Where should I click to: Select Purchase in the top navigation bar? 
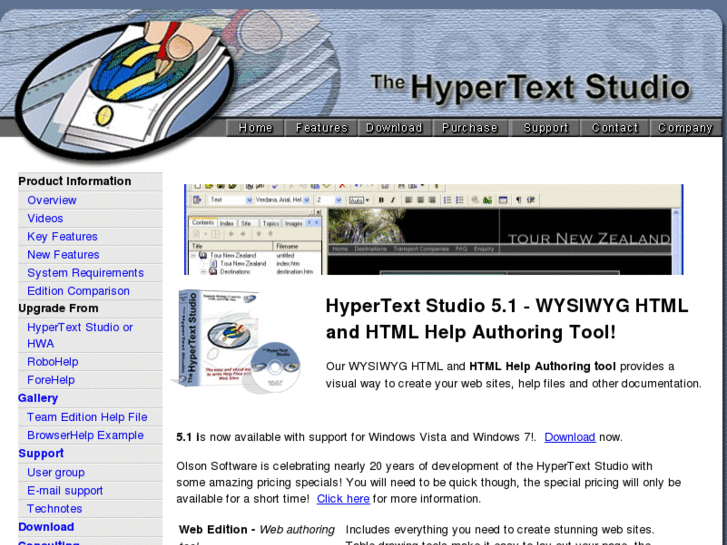[470, 128]
